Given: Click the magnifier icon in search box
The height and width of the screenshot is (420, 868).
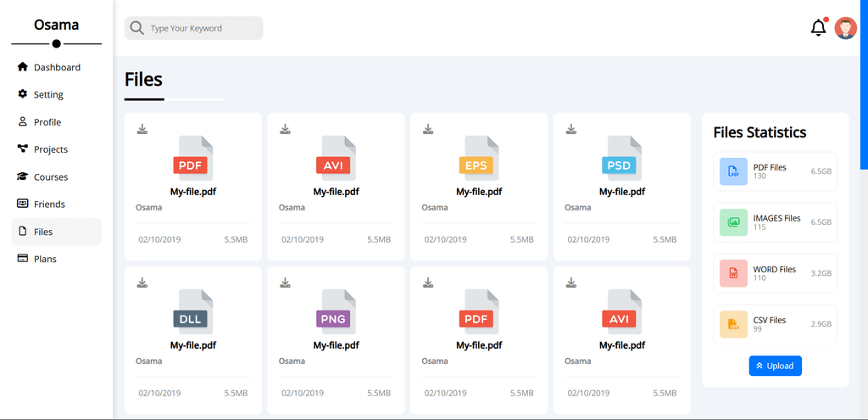Looking at the screenshot, I should pos(137,28).
